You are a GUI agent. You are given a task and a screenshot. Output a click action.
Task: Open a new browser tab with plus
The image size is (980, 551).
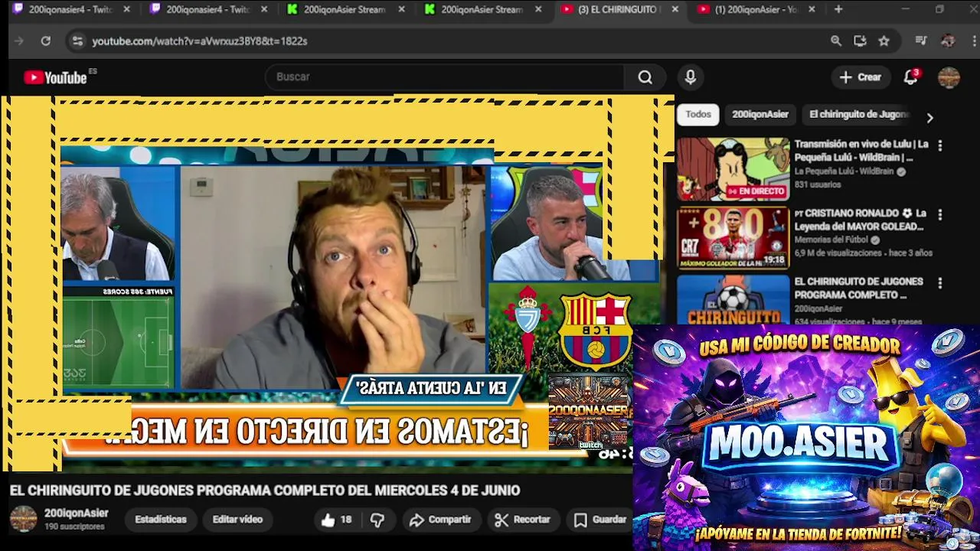pos(838,9)
